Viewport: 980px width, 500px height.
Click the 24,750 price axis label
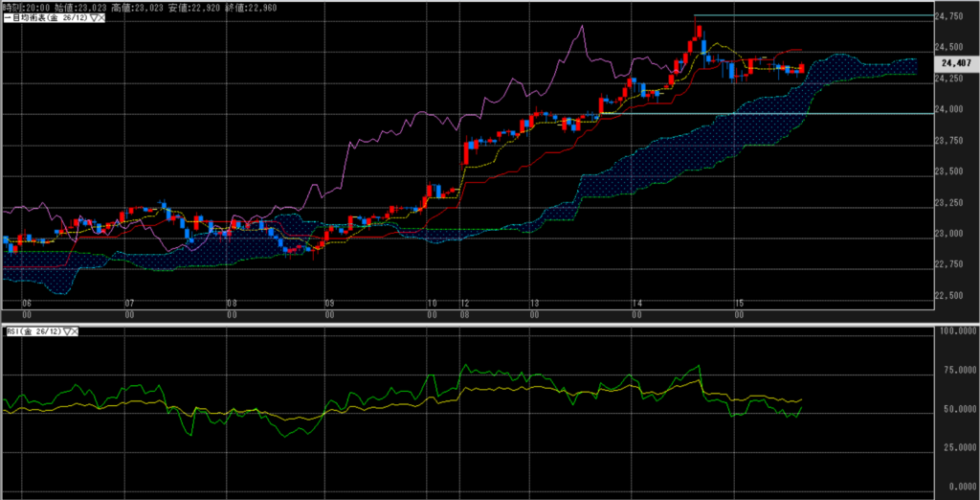[x=948, y=16]
